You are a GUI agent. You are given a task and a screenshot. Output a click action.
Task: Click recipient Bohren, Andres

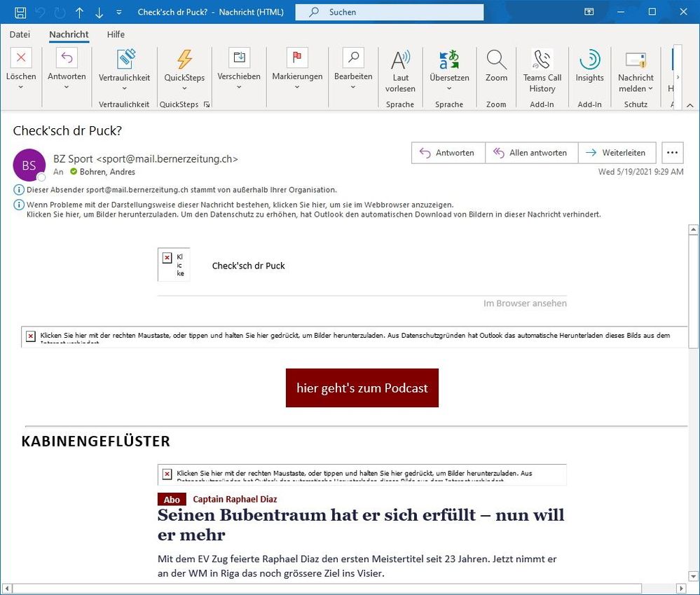pos(107,172)
